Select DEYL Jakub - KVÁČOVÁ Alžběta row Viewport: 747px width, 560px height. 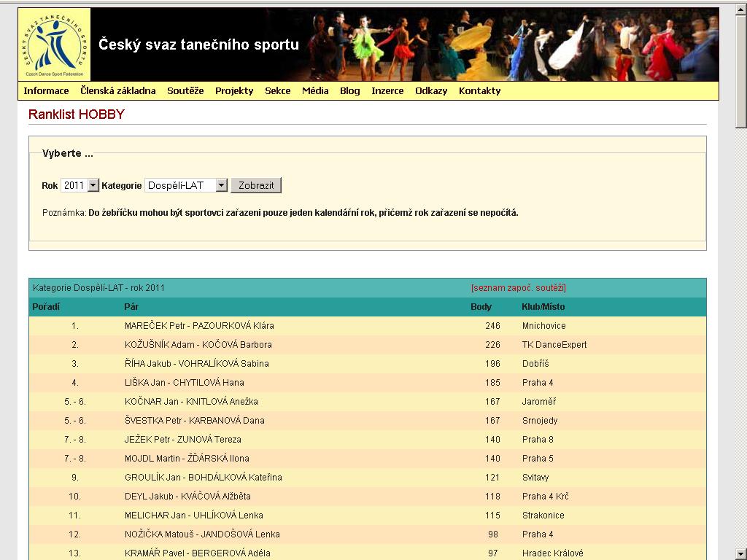click(368, 496)
